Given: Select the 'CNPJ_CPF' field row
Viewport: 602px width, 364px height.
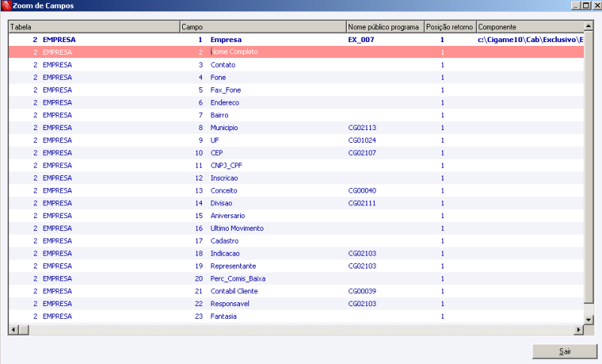Looking at the screenshot, I should click(x=296, y=165).
